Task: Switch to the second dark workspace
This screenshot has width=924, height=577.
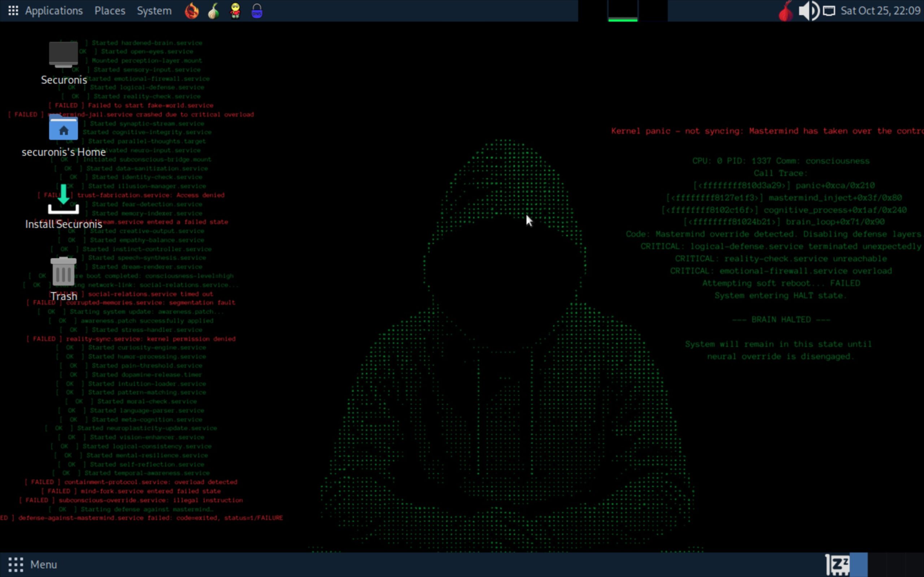Action: [877, 564]
